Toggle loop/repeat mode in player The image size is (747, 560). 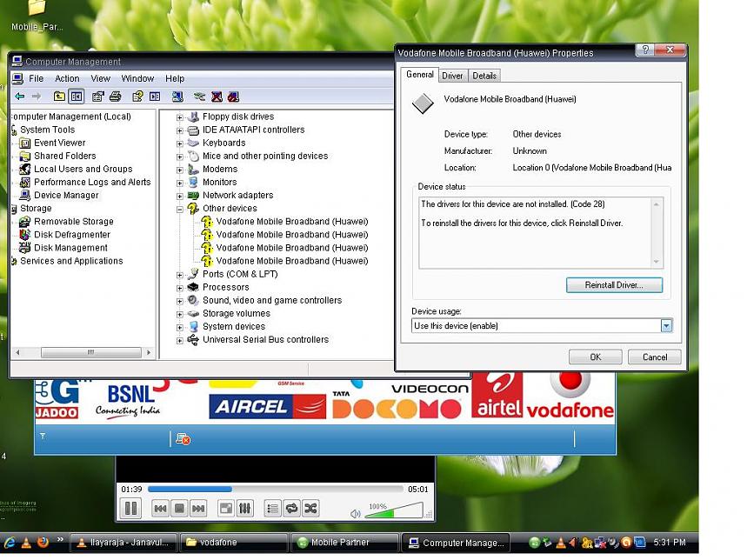click(291, 509)
